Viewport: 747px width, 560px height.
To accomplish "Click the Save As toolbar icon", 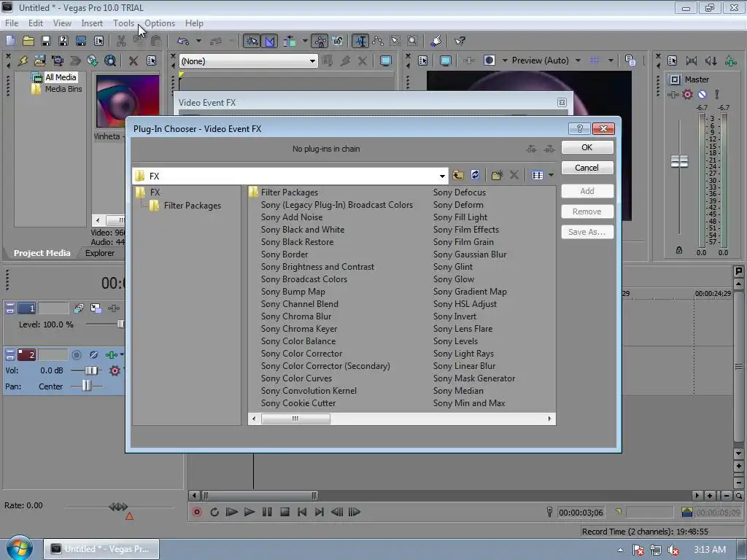I will [x=63, y=41].
